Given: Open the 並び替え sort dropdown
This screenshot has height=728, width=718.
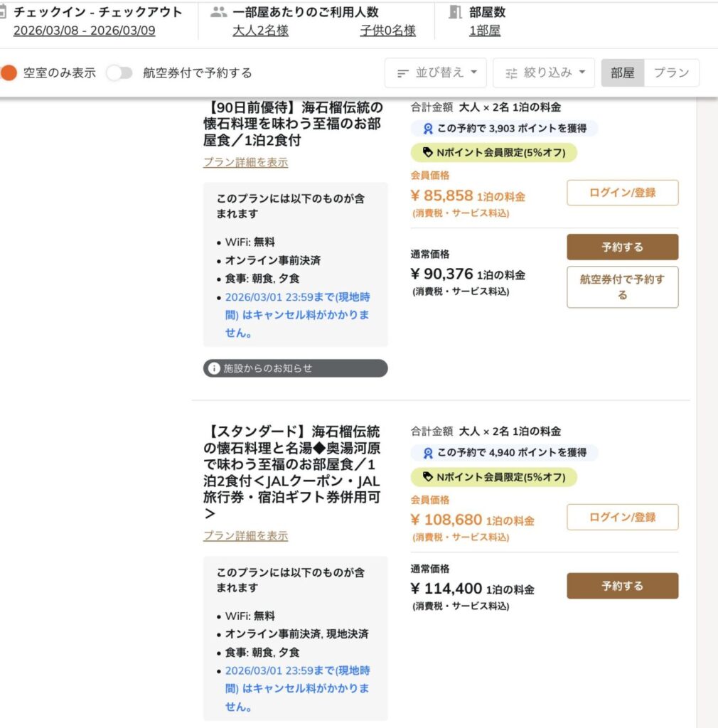Looking at the screenshot, I should coord(435,73).
